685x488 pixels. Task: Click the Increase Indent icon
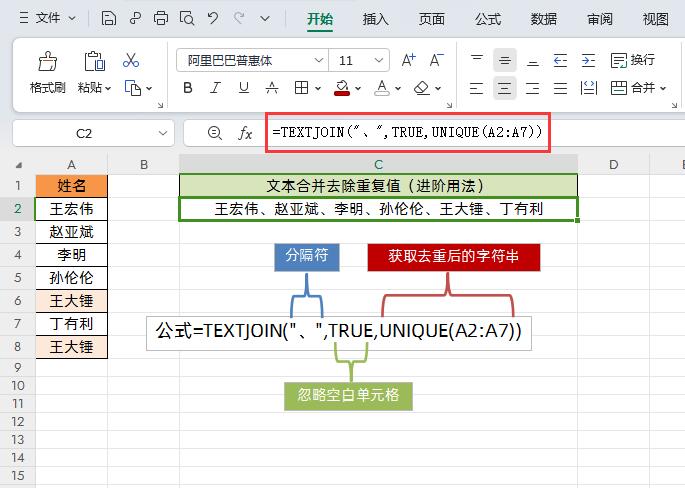[x=588, y=60]
